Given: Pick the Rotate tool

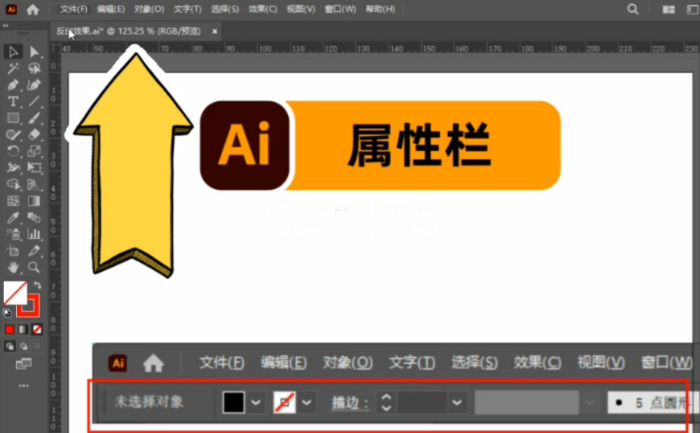Looking at the screenshot, I should click(13, 151).
